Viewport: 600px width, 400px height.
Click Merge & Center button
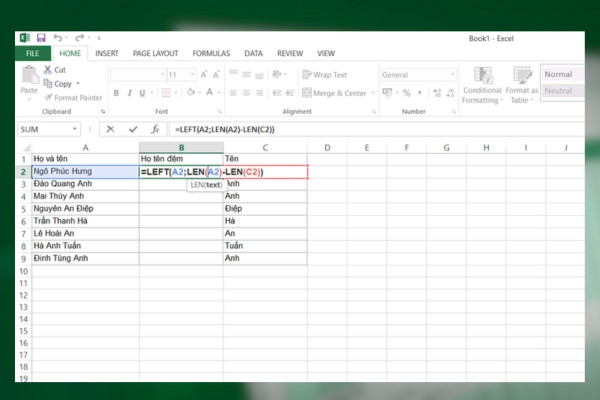pos(334,93)
